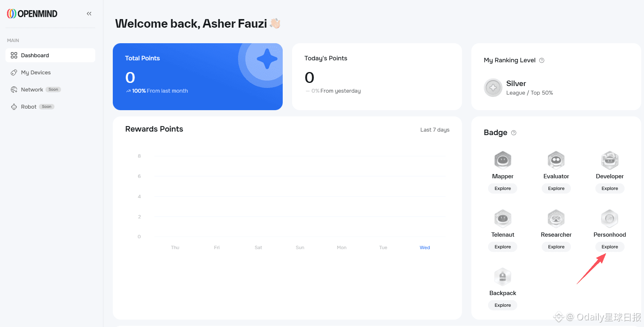
Task: Click Explore under Personhood badge
Action: [x=610, y=247]
